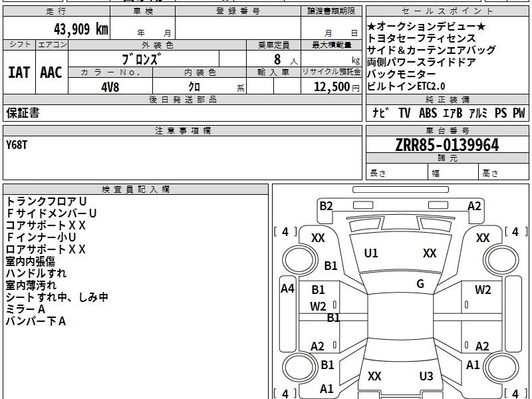The image size is (532, 399).
Task: Select the ビルトインETC2.0 line
Action: [x=406, y=86]
